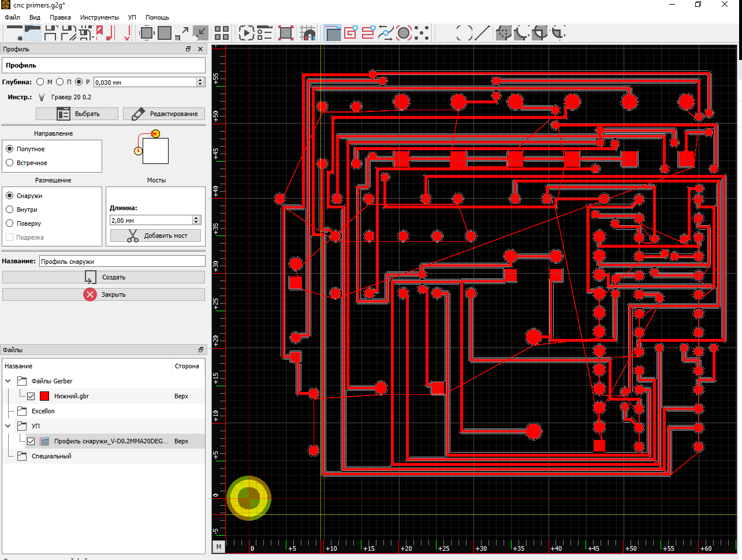
Task: Close the Профиль panel with X
Action: coord(200,49)
